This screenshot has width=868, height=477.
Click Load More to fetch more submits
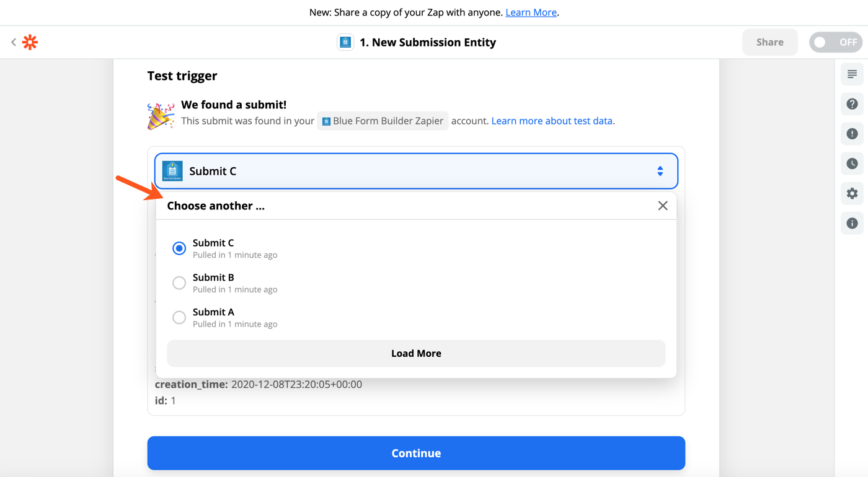[416, 353]
